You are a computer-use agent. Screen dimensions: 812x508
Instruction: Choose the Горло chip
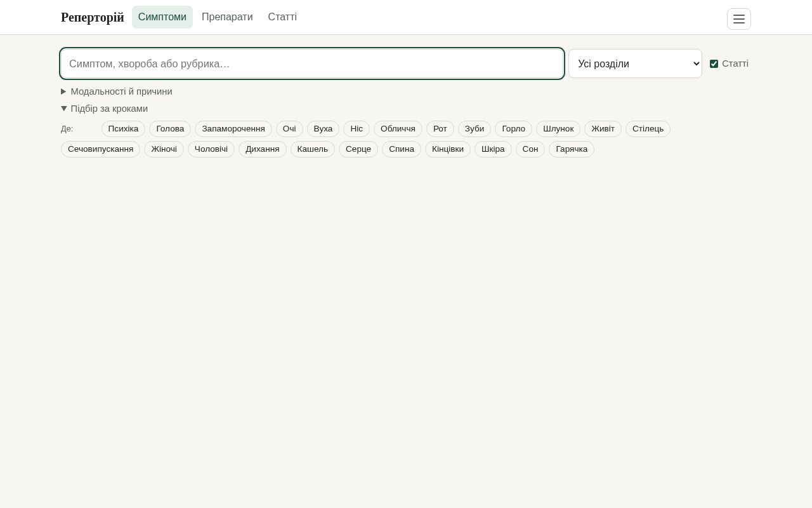pyautogui.click(x=513, y=129)
